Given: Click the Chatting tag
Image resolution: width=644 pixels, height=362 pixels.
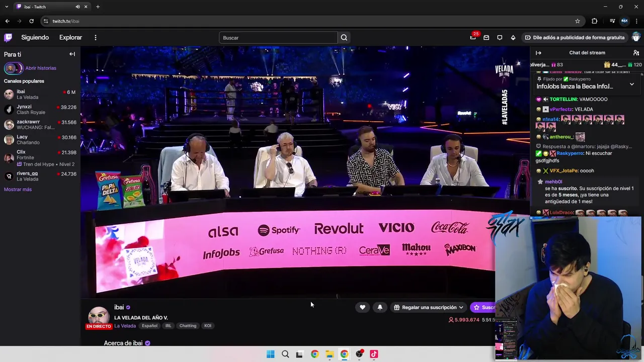Looking at the screenshot, I should click(188, 326).
